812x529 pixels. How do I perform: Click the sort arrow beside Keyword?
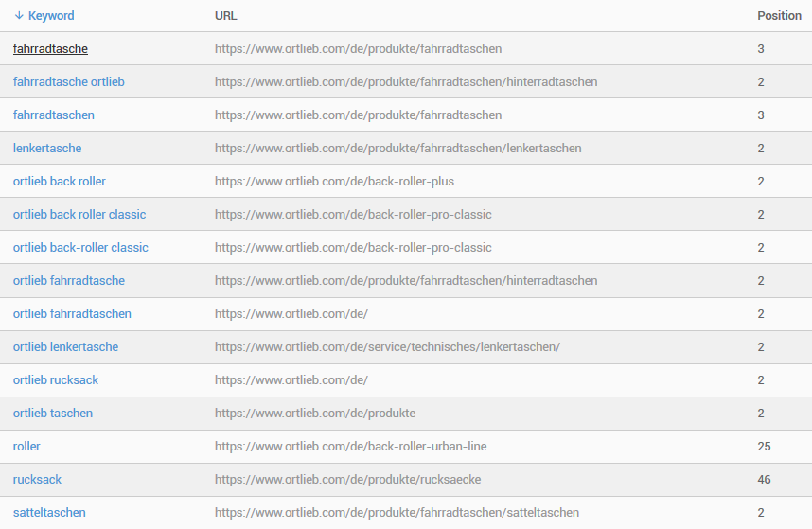pyautogui.click(x=19, y=15)
